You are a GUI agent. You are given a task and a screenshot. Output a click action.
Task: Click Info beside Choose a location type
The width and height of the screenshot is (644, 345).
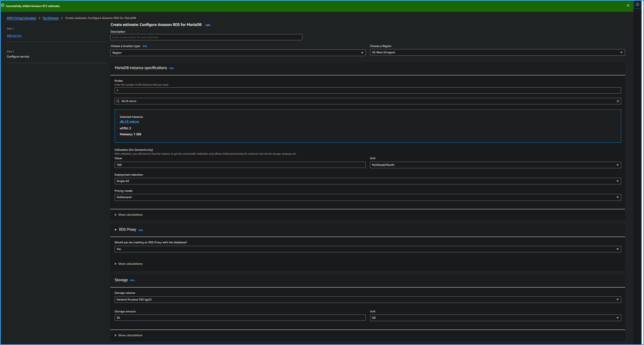[x=144, y=46]
